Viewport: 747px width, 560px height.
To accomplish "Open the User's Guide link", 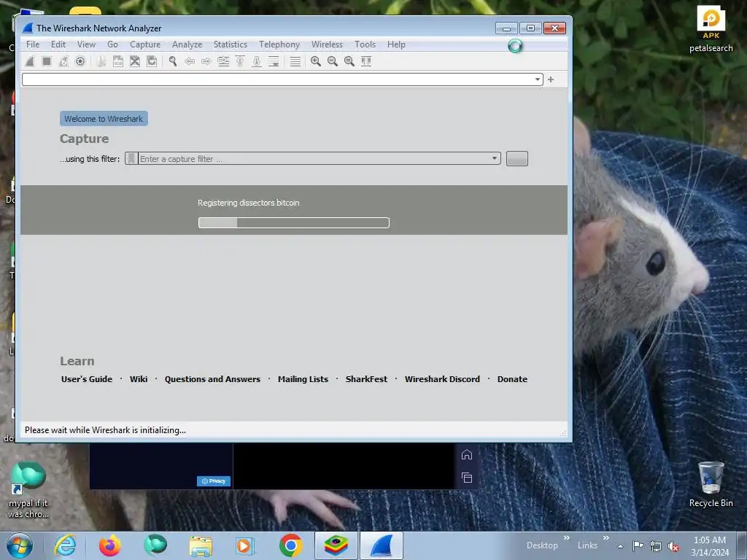I will (x=87, y=379).
